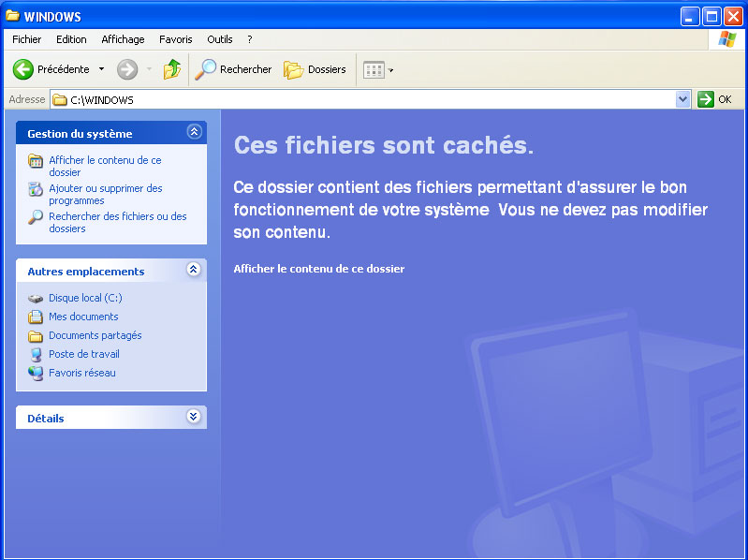Screen dimensions: 748x560
Task: Open the Favoris menu
Action: coord(176,39)
